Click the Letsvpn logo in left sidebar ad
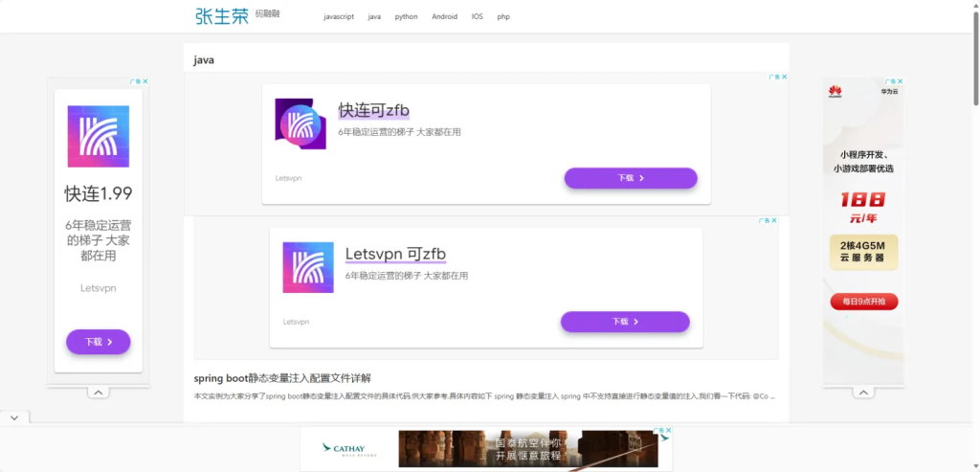 coord(99,136)
